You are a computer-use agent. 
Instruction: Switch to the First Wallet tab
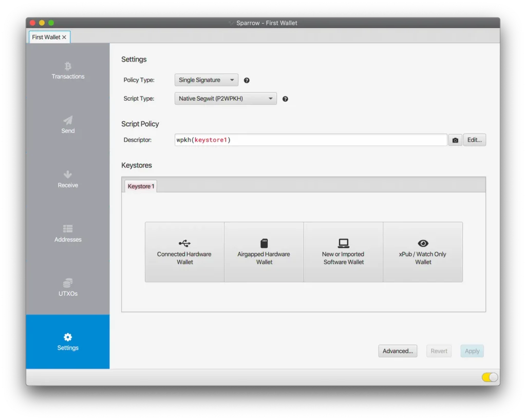[x=46, y=37]
